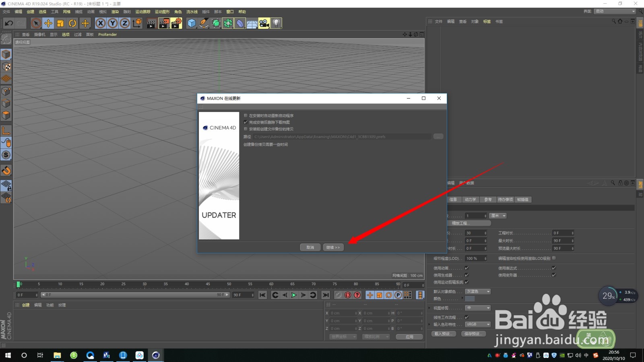644x362 pixels.
Task: Go to start of timeline
Action: coord(262,295)
